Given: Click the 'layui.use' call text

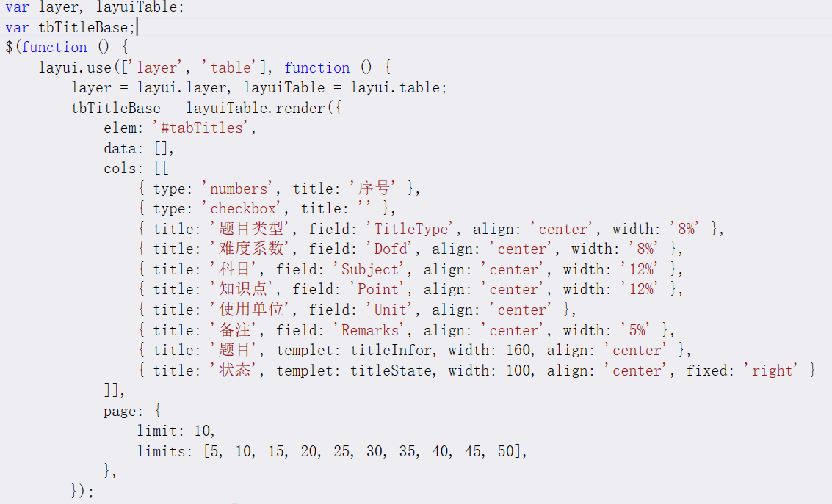Looking at the screenshot, I should (x=75, y=67).
